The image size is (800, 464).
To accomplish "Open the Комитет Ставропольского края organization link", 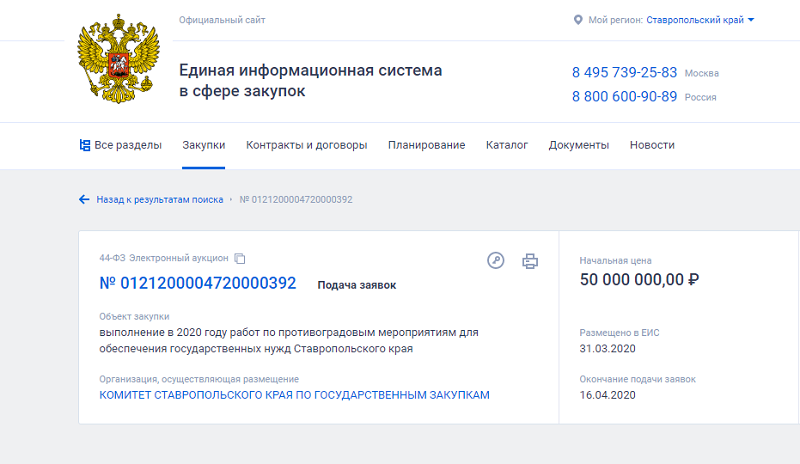I will tap(294, 395).
